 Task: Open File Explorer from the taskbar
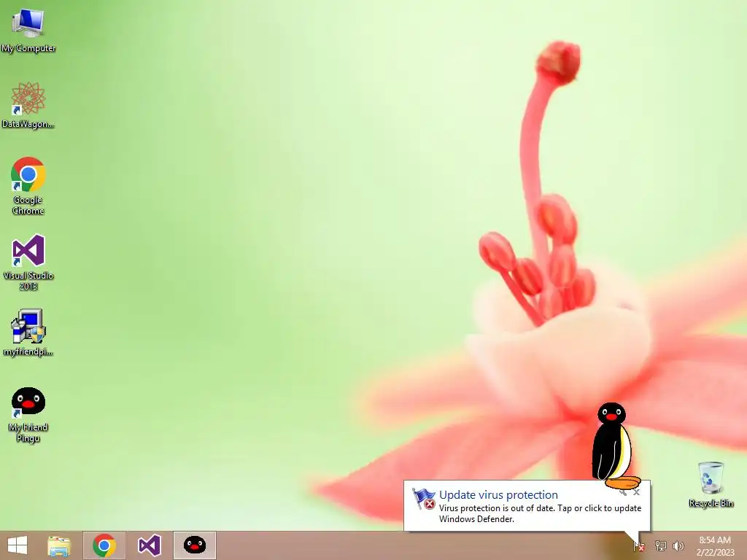point(59,545)
